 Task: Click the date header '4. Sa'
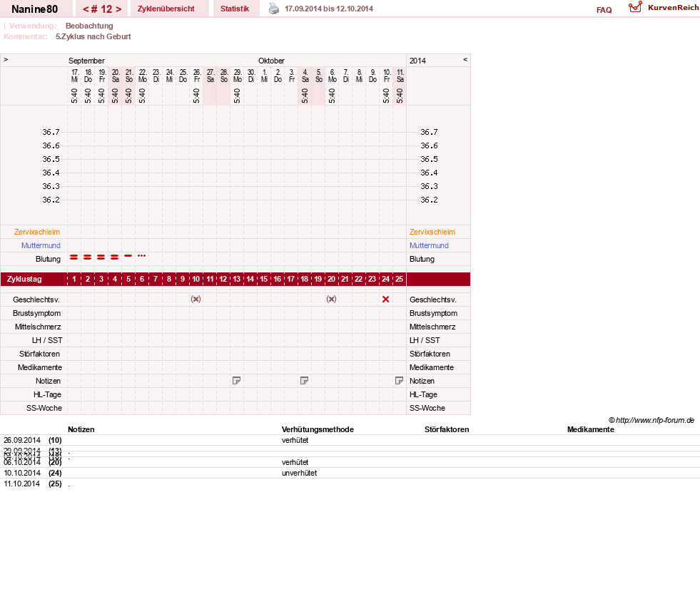click(305, 76)
